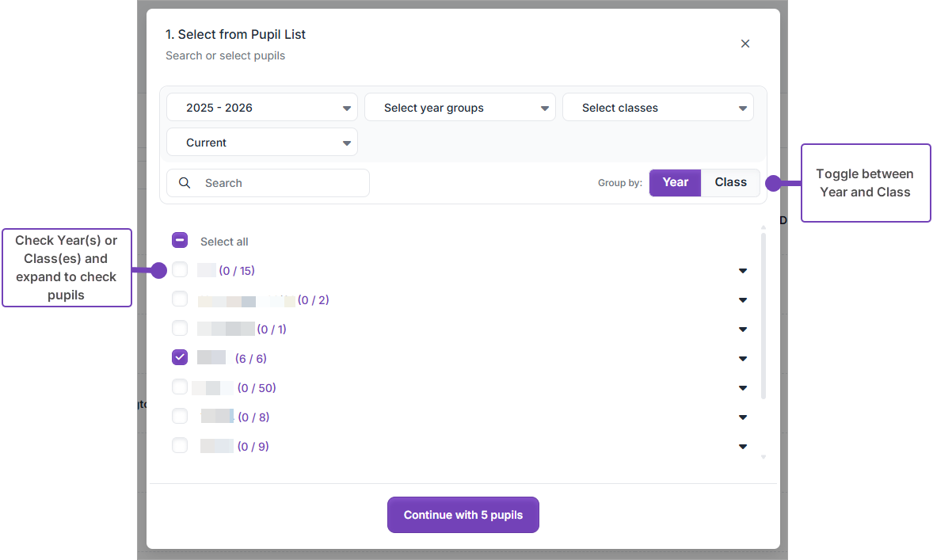Expand the (0 / 9) group arrow
Screen dimensions: 933x560
click(x=742, y=447)
